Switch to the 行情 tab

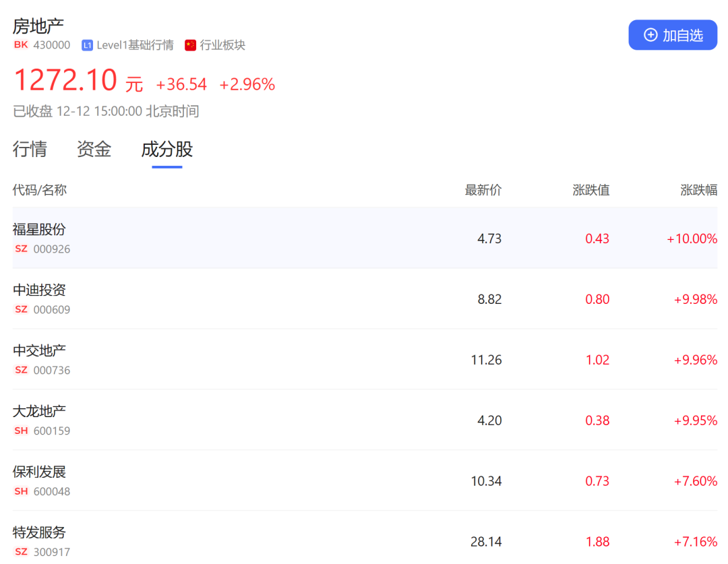click(x=30, y=150)
